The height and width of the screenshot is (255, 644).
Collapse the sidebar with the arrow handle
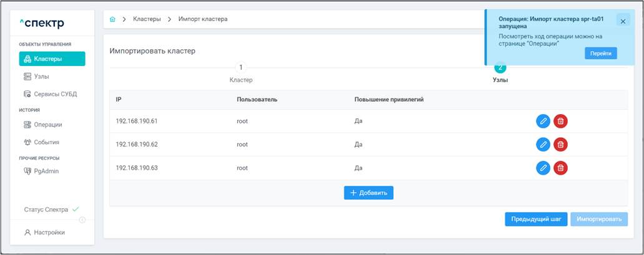[x=82, y=220]
